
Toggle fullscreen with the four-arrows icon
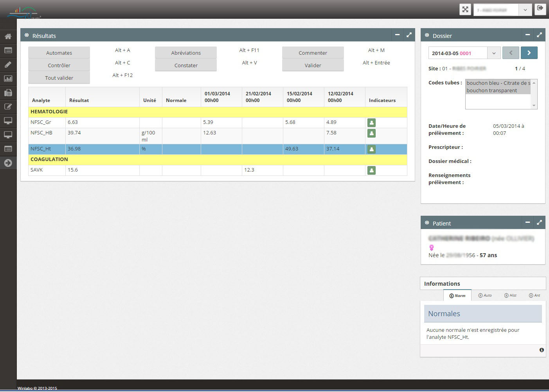pyautogui.click(x=465, y=9)
